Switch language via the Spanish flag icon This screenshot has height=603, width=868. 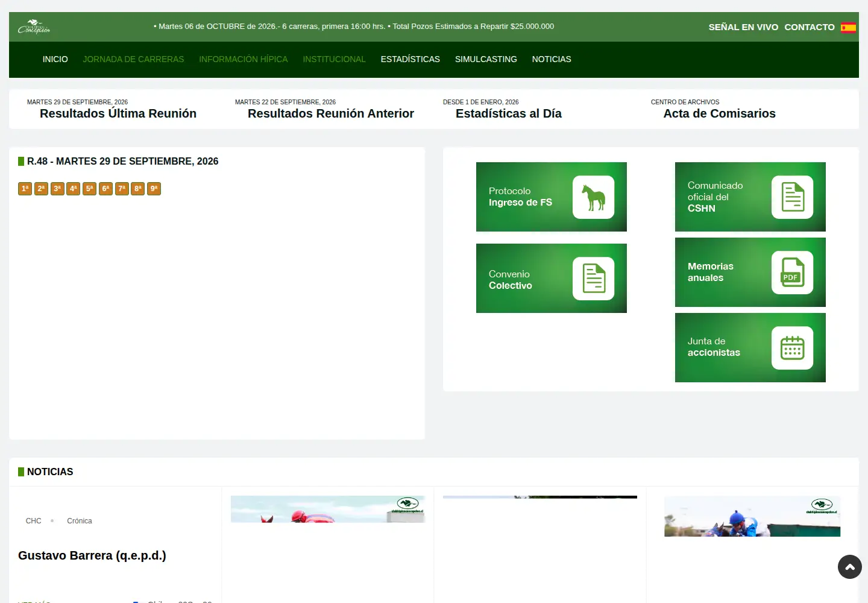pyautogui.click(x=848, y=27)
